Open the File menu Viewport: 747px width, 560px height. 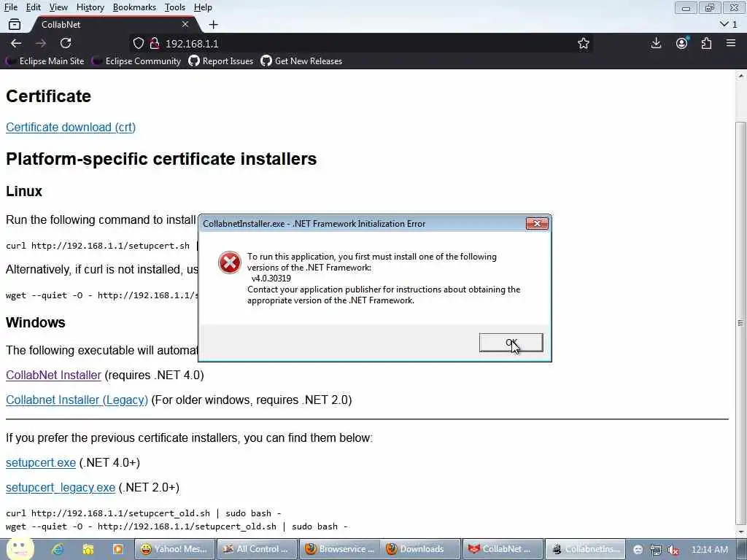pos(11,7)
